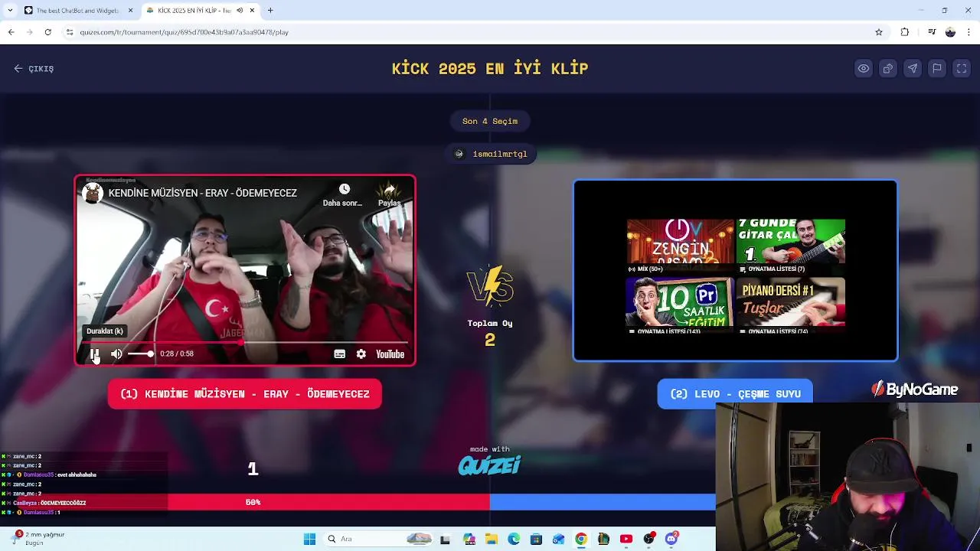
Task: Click the ÇIKIŞ exit link
Action: click(x=34, y=68)
